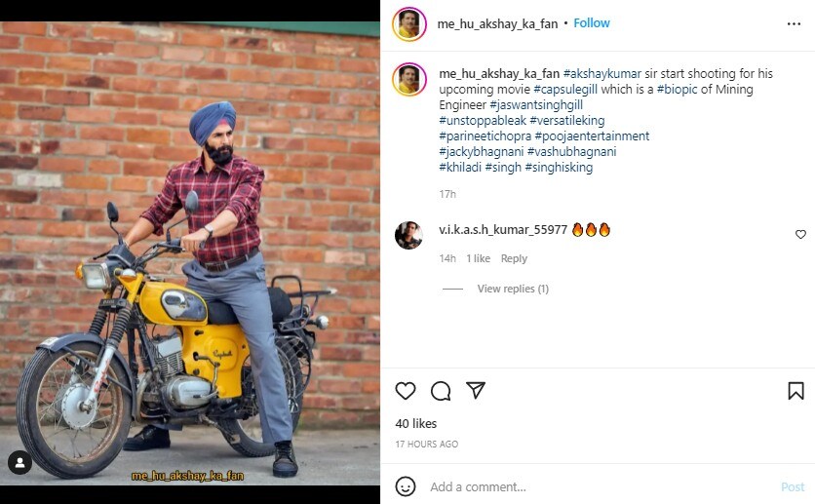View tagged people icon on photo

pyautogui.click(x=19, y=462)
